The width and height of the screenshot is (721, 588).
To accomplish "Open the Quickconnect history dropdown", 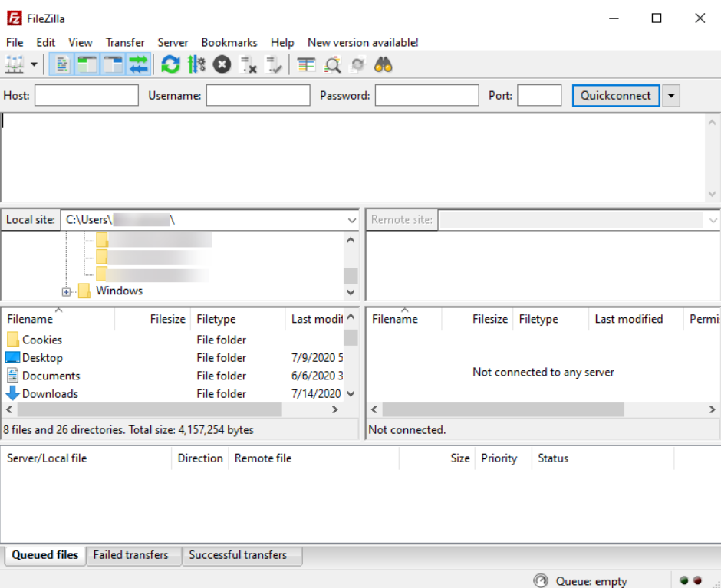I will [x=672, y=95].
